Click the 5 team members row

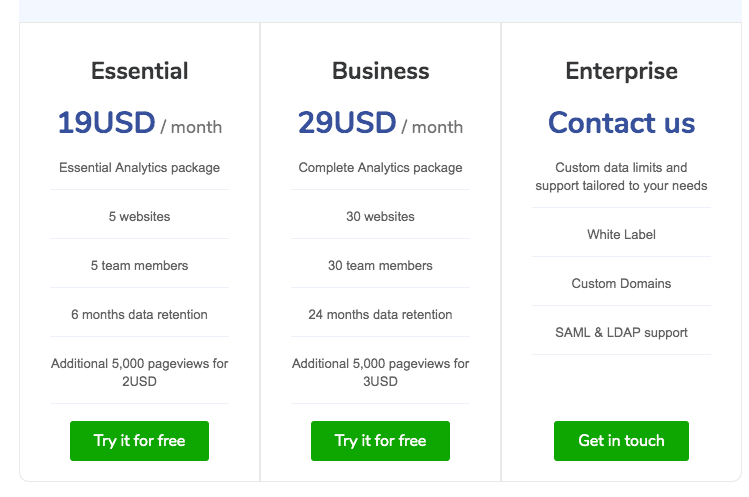point(139,265)
